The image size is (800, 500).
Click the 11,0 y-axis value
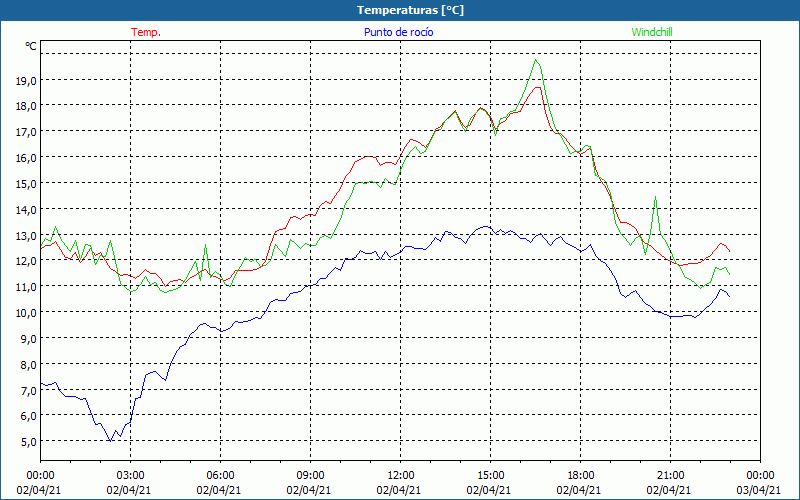[26, 287]
